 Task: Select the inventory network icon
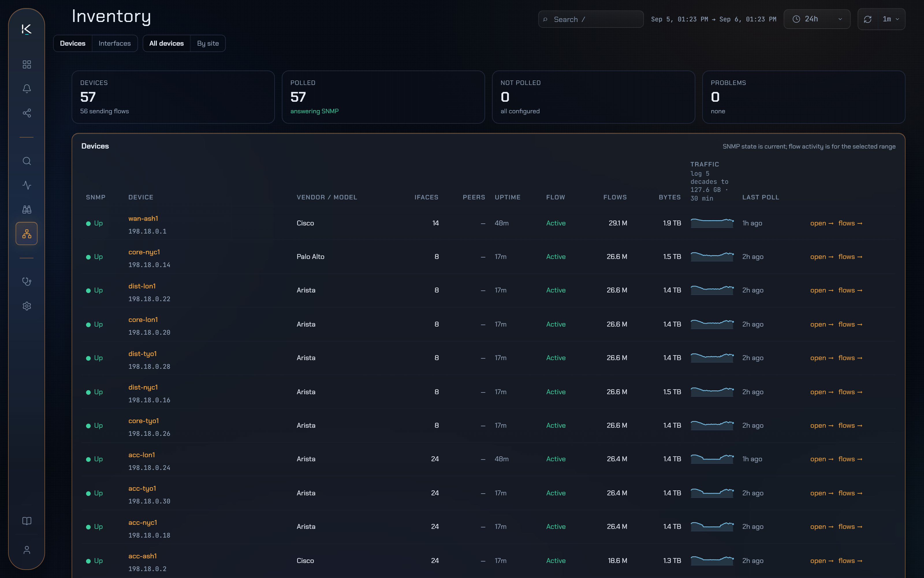click(26, 234)
